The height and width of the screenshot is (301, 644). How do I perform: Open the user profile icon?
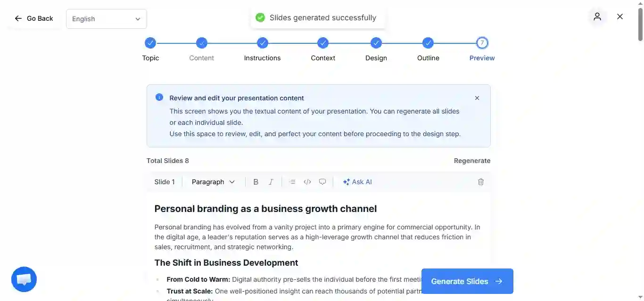pyautogui.click(x=597, y=17)
